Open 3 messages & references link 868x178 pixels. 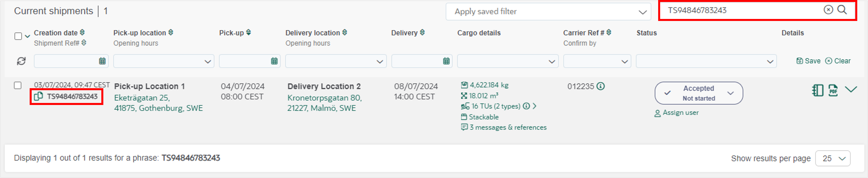(504, 127)
